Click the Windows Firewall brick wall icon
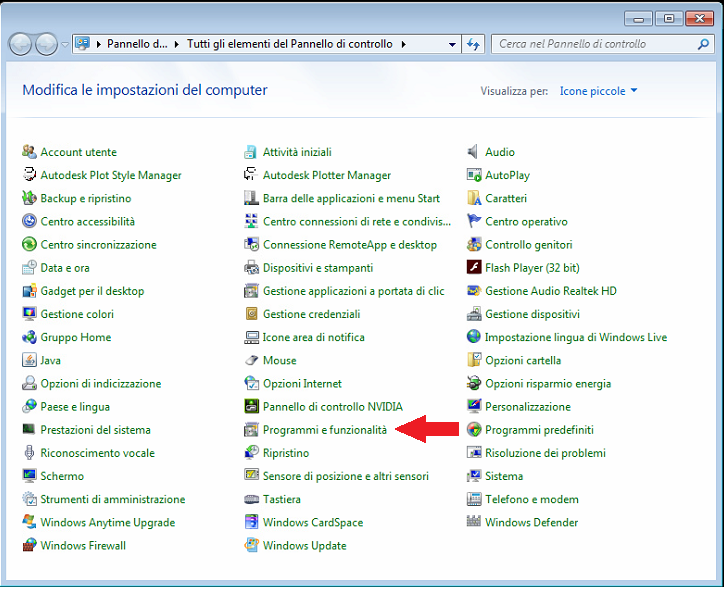 [x=29, y=545]
